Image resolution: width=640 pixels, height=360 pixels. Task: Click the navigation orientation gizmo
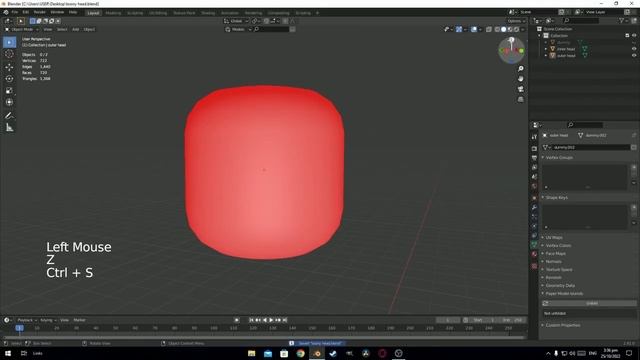pyautogui.click(x=511, y=50)
